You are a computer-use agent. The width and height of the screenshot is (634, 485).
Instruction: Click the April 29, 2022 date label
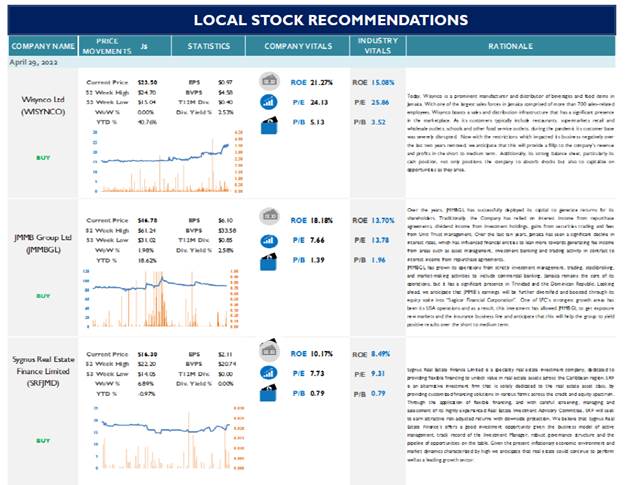point(33,62)
